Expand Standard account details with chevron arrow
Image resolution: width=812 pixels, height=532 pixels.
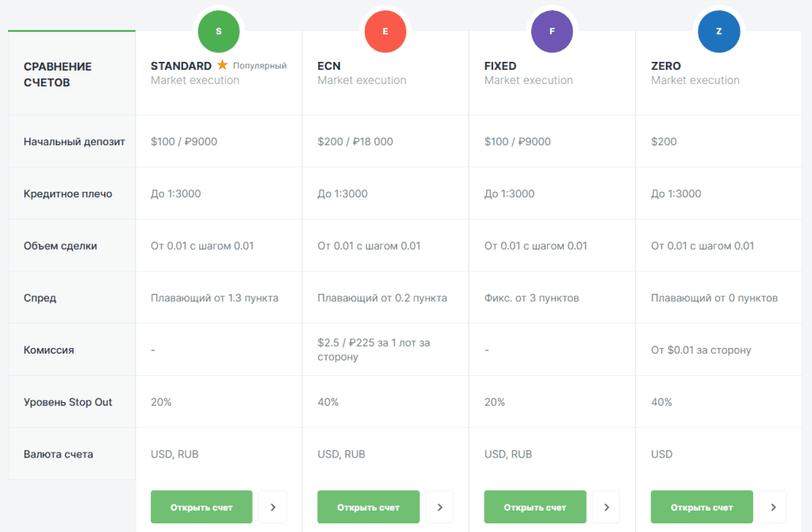point(273,507)
